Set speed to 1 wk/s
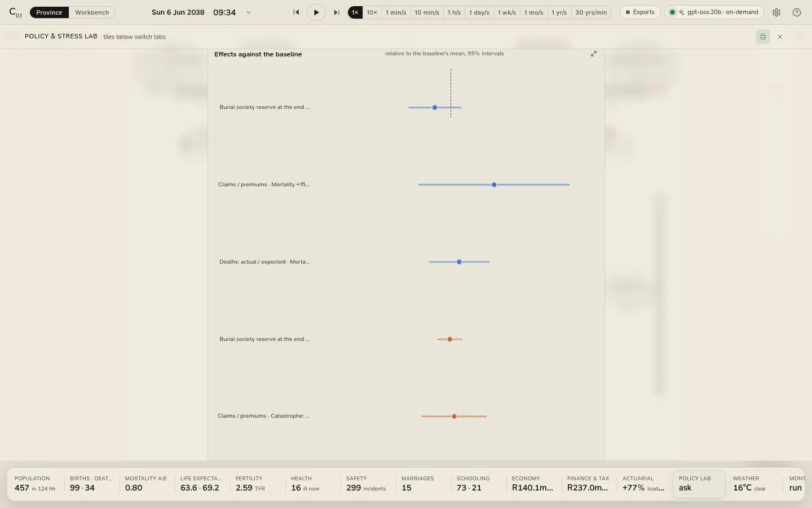 pyautogui.click(x=507, y=12)
